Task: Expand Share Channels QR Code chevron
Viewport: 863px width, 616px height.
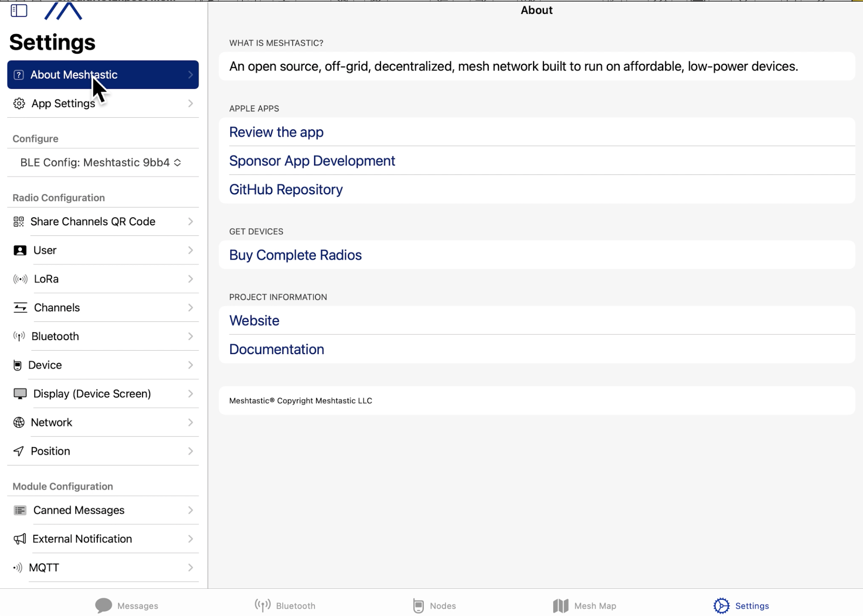Action: click(x=190, y=222)
